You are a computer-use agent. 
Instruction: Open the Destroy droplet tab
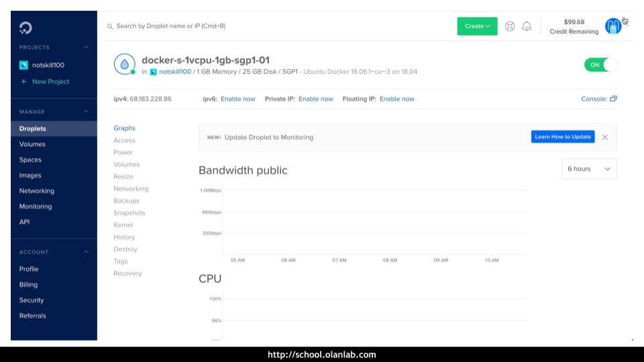(125, 249)
